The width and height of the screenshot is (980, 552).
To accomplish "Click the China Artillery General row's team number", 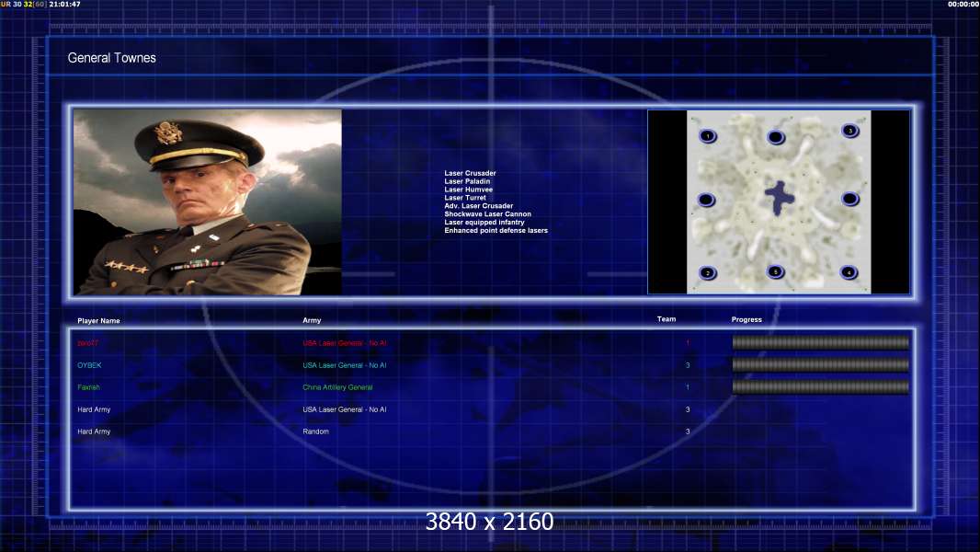I will [688, 387].
